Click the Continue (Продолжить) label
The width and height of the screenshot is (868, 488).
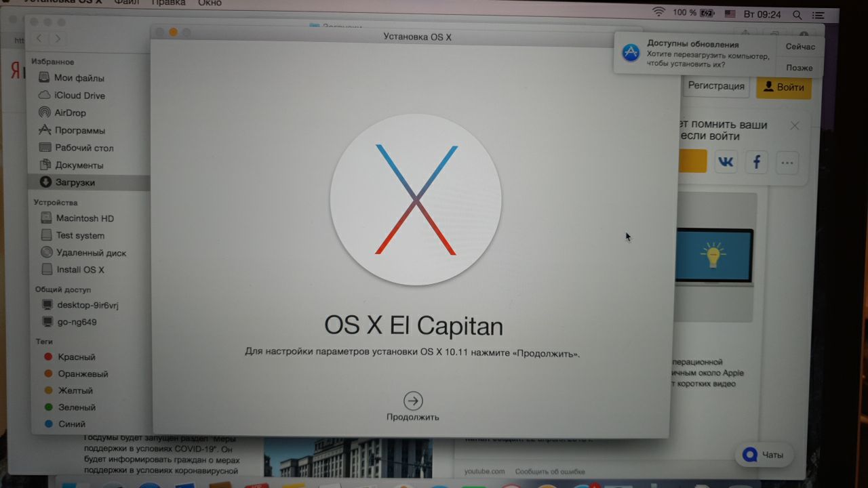point(412,417)
